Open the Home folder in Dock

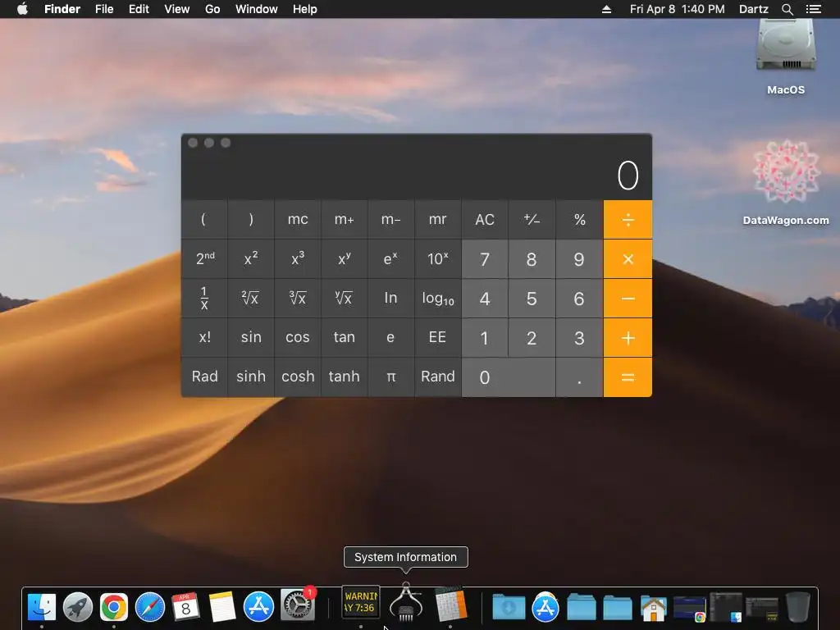(654, 608)
